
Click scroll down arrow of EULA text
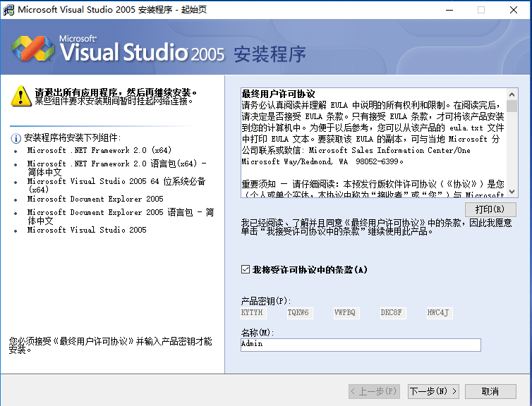[512, 192]
